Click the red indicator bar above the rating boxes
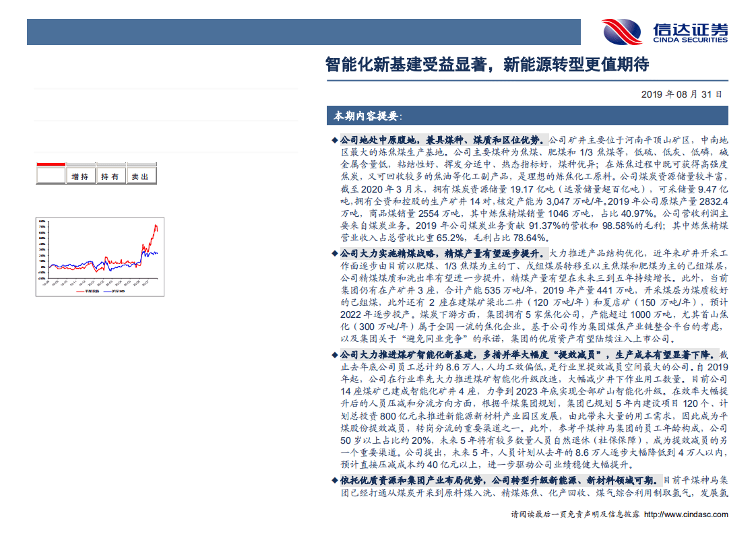This screenshot has height=534, width=756. click(50, 164)
